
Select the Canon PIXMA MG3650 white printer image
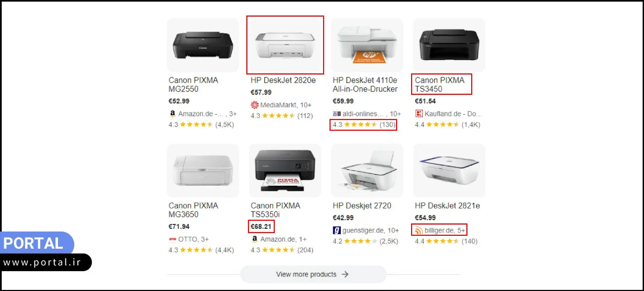(x=203, y=170)
